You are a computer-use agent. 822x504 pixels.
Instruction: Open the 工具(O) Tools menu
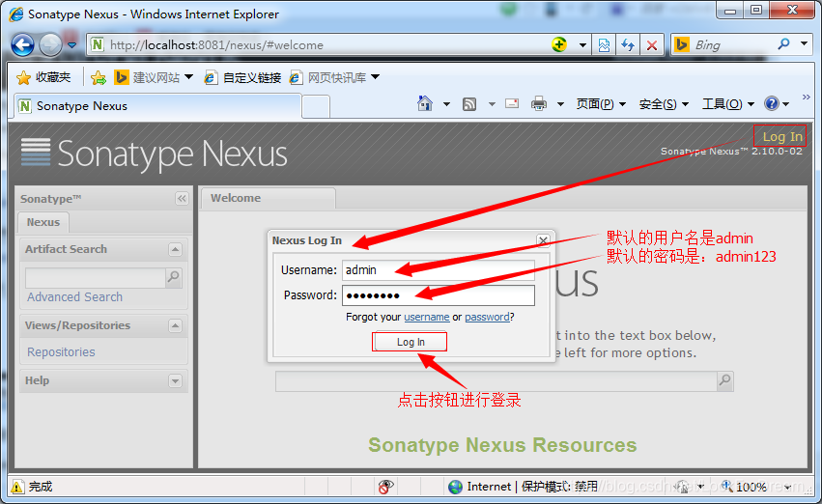click(728, 104)
